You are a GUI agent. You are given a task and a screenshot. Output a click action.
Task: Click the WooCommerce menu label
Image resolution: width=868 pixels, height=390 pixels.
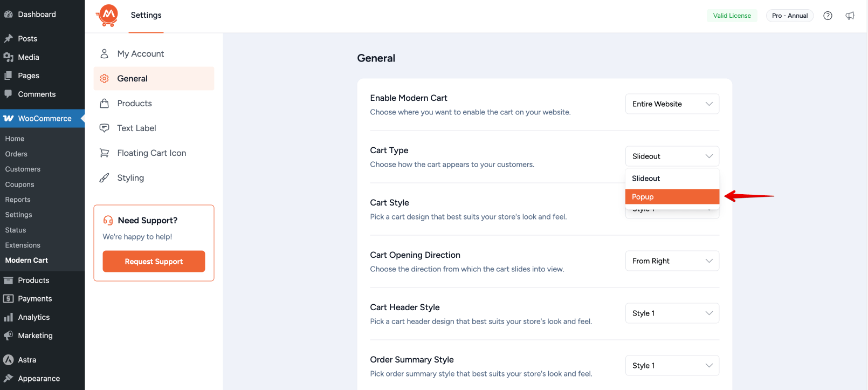(x=45, y=119)
